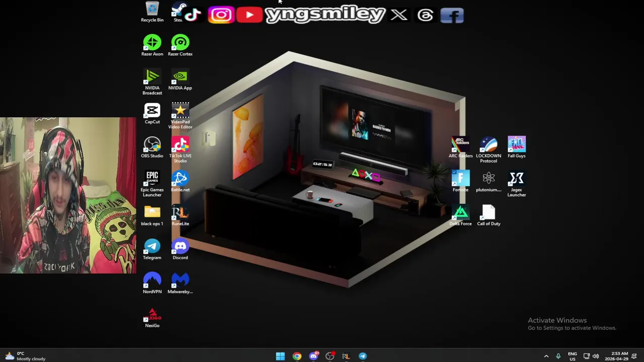Launch NVIDIA Broadcast from desktop
644x362 pixels.
pyautogui.click(x=152, y=82)
